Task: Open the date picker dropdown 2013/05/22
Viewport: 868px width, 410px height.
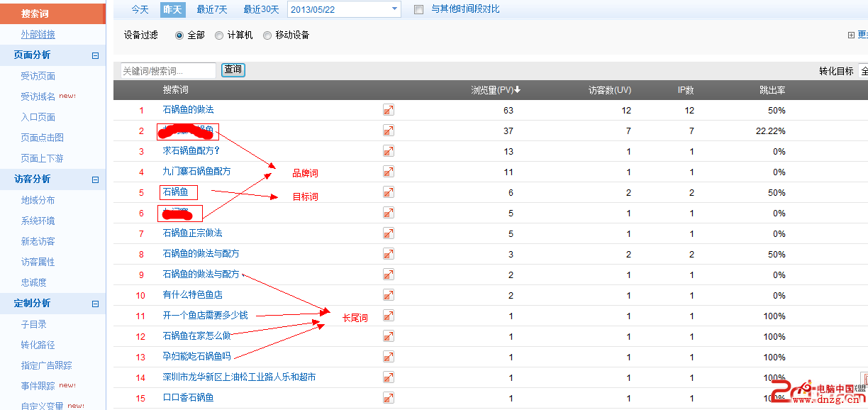Action: tap(394, 9)
